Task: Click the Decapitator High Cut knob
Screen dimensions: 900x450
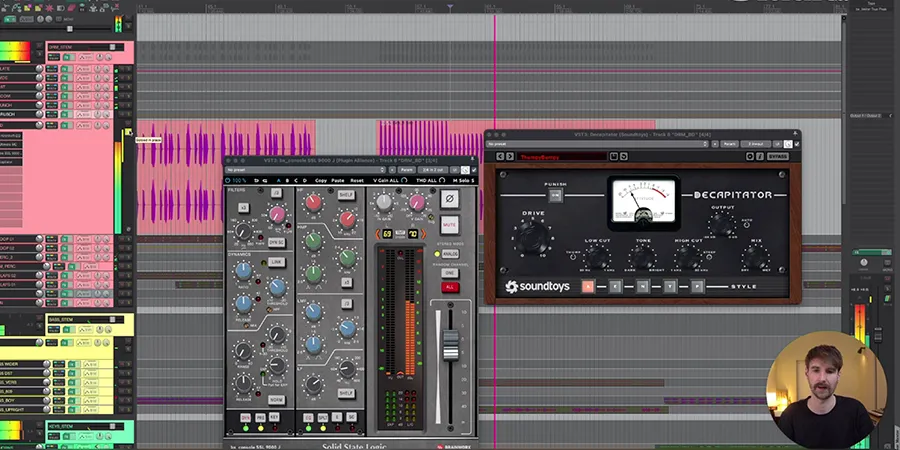Action: point(688,258)
